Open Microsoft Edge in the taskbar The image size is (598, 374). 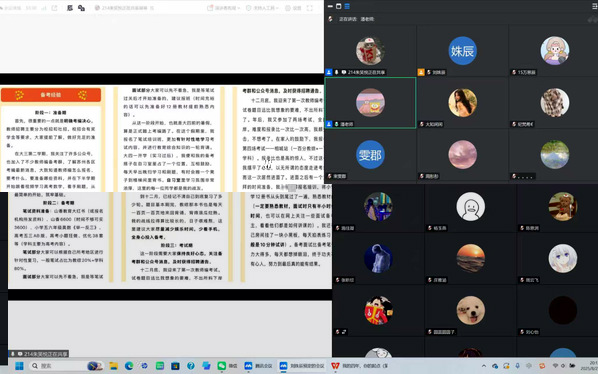click(129, 366)
